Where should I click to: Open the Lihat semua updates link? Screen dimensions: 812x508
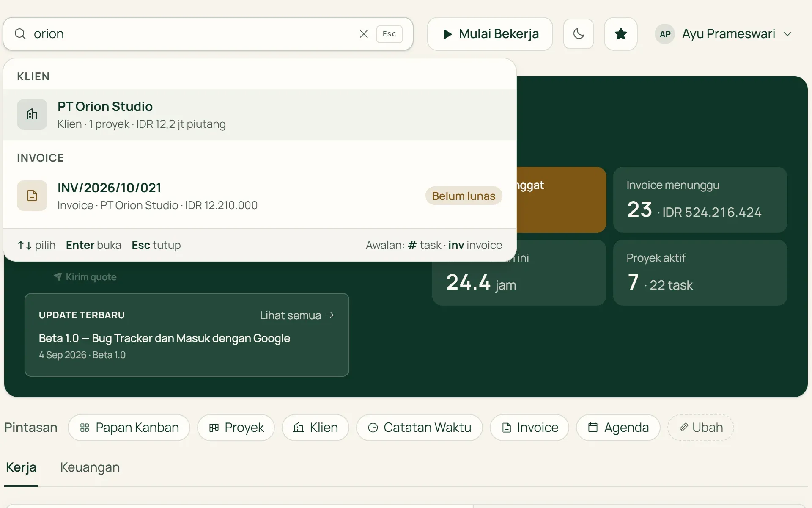point(297,315)
